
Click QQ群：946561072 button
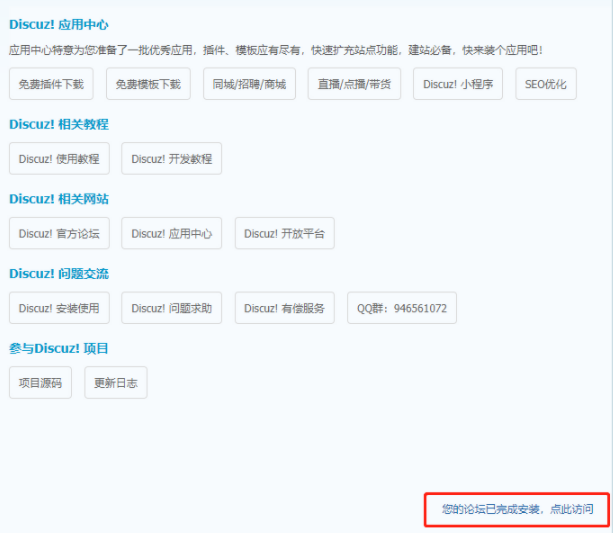coord(402,308)
